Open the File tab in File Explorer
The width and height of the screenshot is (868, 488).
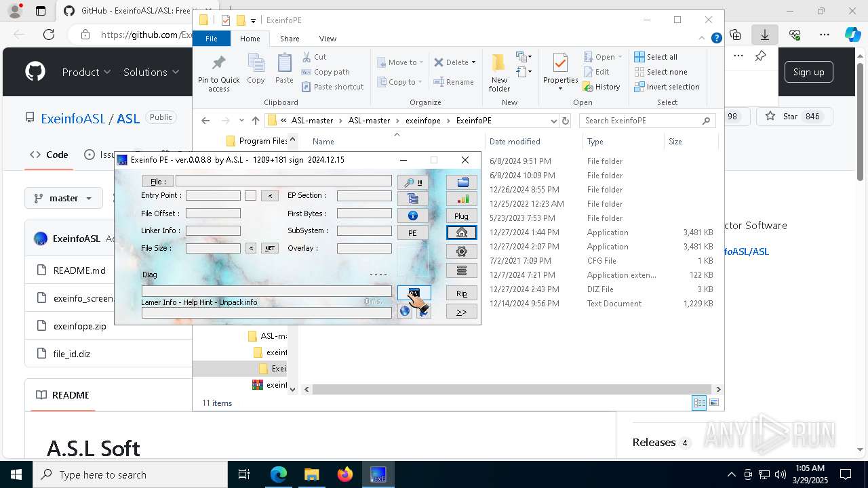212,39
